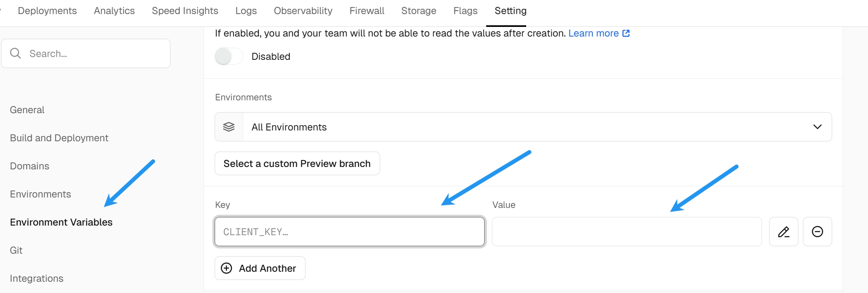Open the Observability tab
This screenshot has height=293, width=868.
coord(303,11)
